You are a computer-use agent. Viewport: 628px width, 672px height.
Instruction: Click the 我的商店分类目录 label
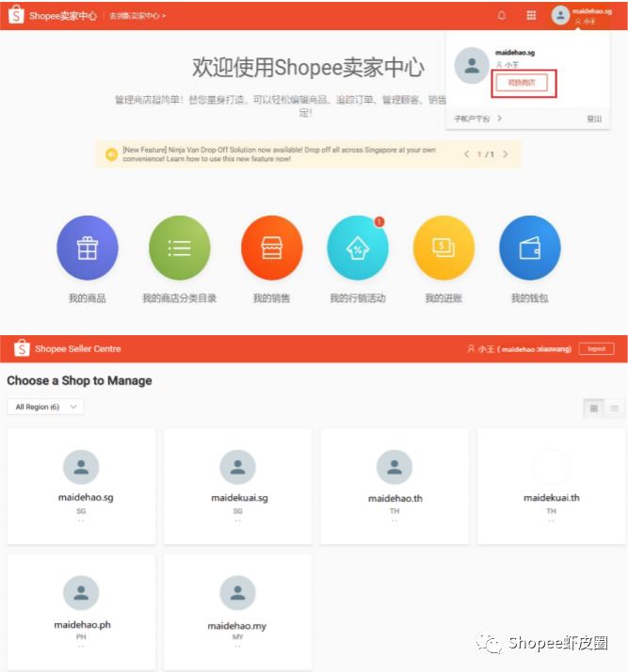point(180,298)
